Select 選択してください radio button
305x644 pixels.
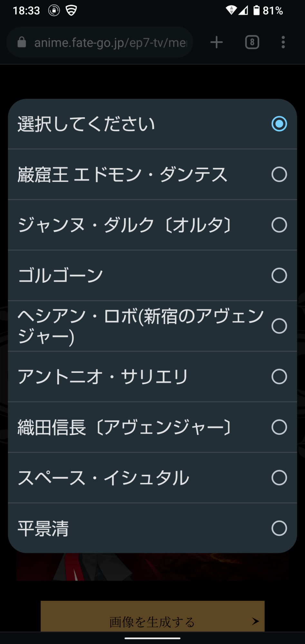tap(279, 124)
